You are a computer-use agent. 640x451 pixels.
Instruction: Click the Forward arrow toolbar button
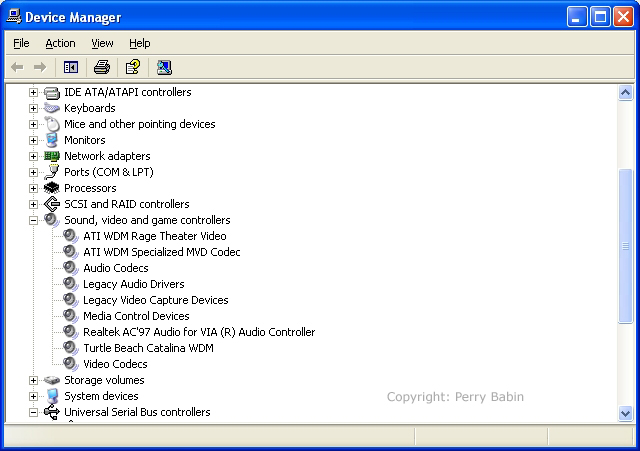[40, 67]
